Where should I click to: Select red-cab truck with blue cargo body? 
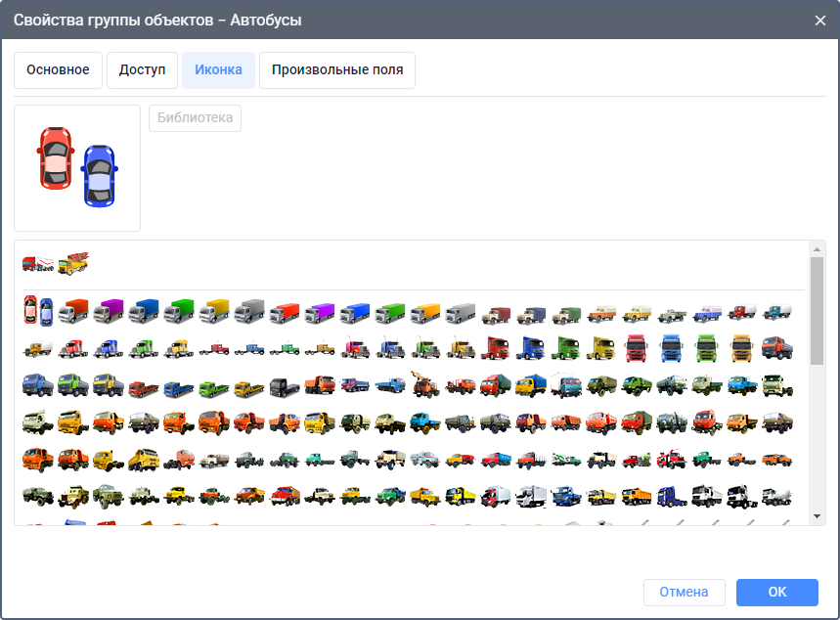[496, 460]
